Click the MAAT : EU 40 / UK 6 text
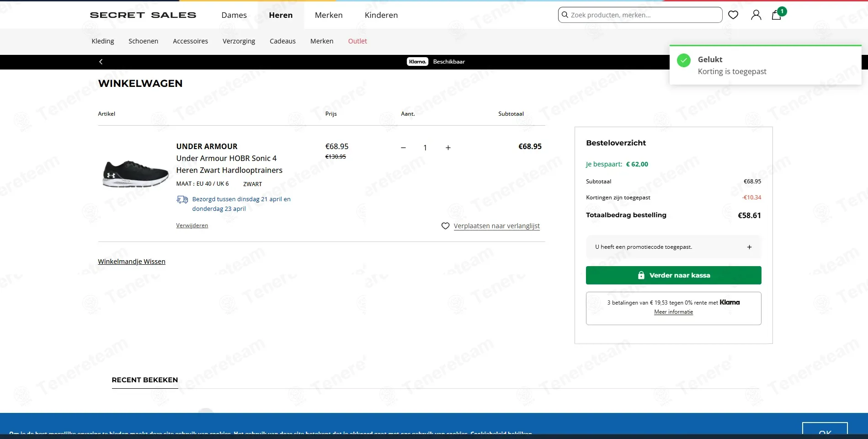868x439 pixels. click(202, 184)
